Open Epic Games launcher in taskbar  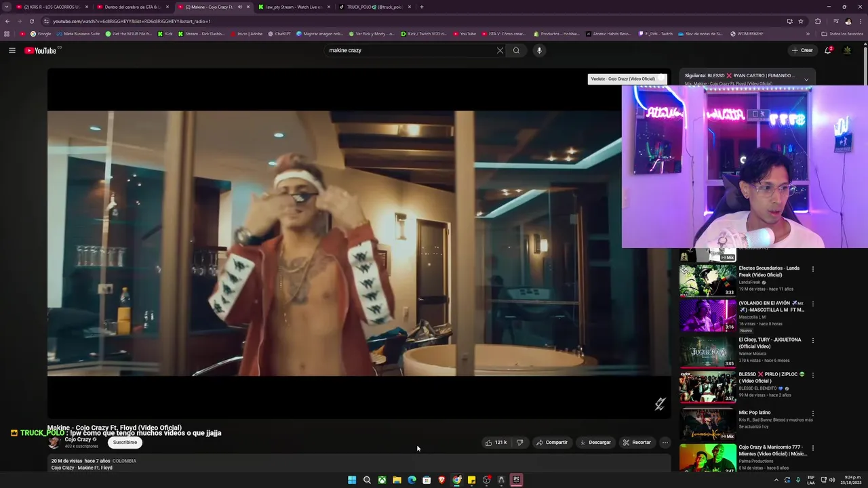pos(516,480)
